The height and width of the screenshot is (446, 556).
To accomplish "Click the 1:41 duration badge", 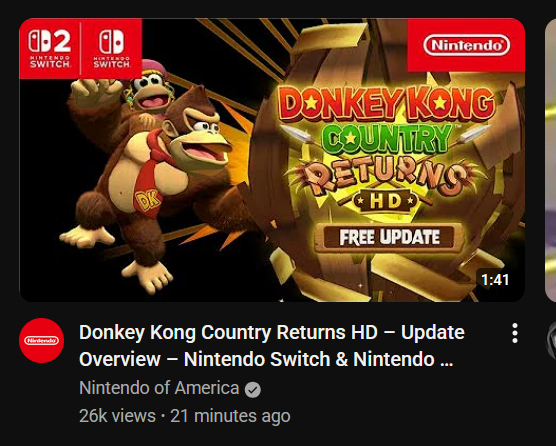I will [x=495, y=280].
